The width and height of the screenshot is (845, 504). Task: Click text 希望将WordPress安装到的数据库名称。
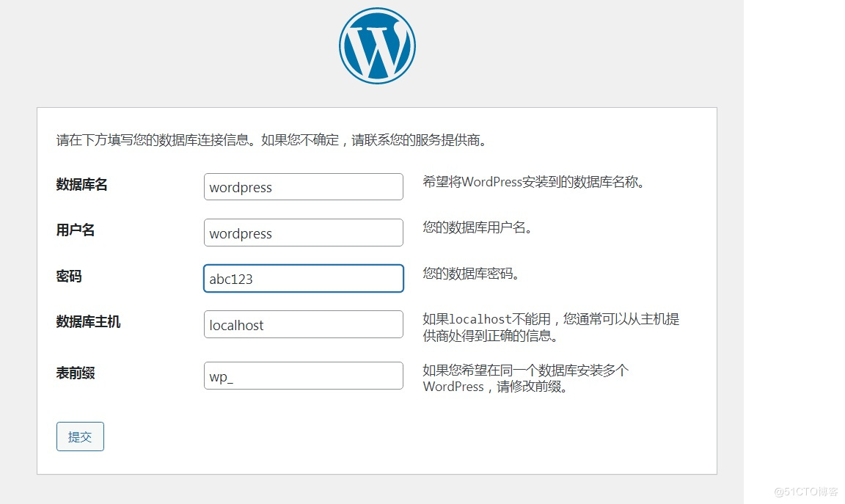pyautogui.click(x=534, y=182)
